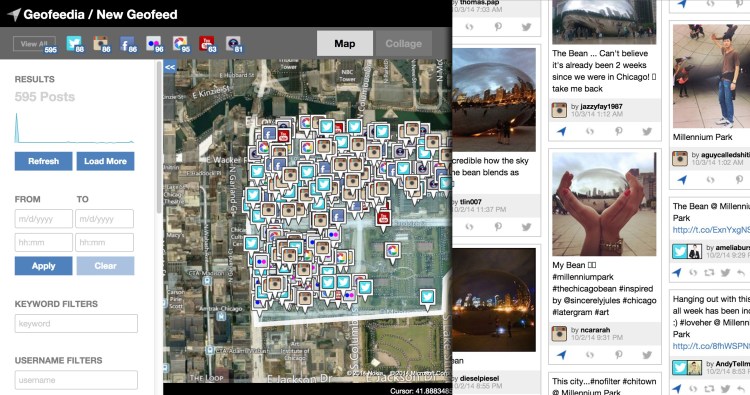Filter posts by the Twitter source icon
Viewport: 750px width, 395px height.
tap(75, 44)
